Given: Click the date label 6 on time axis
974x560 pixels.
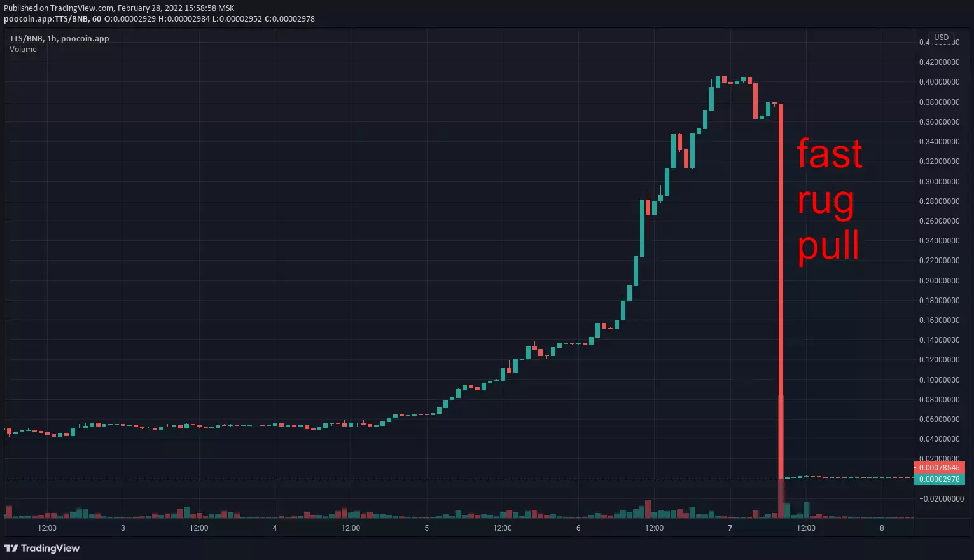Looking at the screenshot, I should pyautogui.click(x=578, y=528).
